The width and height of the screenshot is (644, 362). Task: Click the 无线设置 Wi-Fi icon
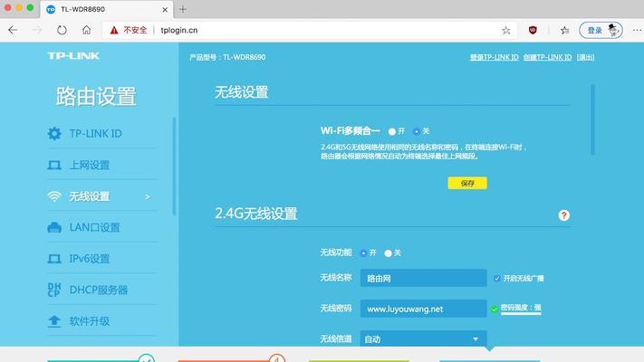click(54, 196)
